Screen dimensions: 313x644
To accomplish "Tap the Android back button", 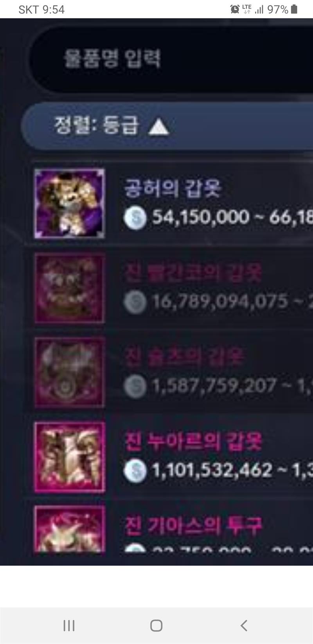I will [x=244, y=626].
